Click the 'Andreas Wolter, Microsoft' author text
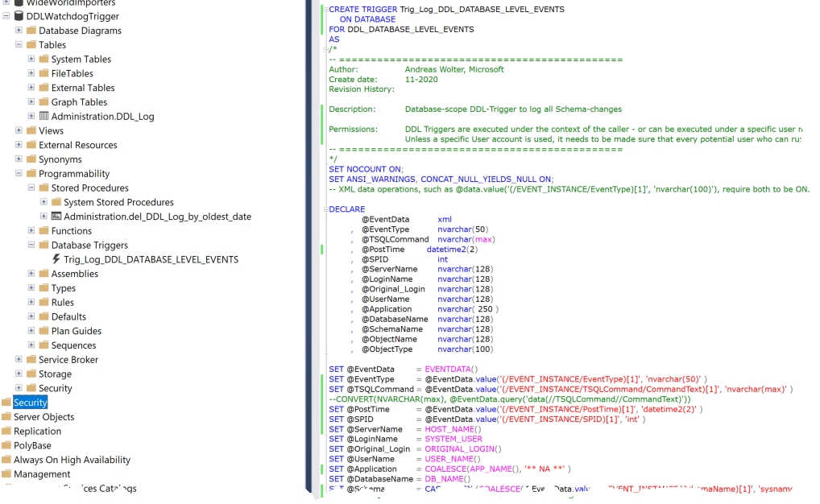 454,69
